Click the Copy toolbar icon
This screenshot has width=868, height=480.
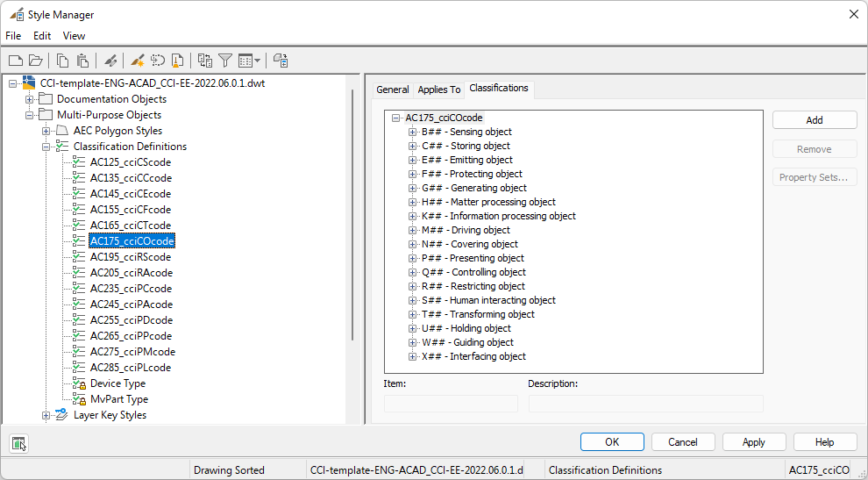pos(64,61)
